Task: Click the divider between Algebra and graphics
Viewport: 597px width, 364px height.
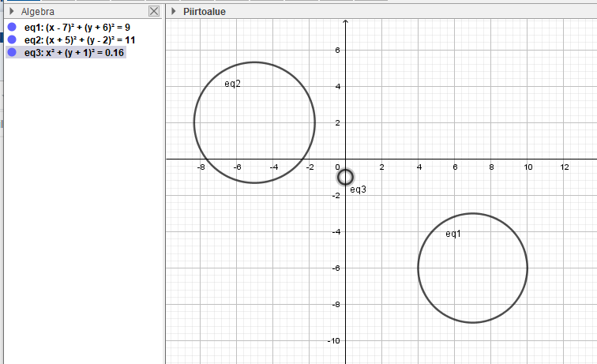Action: [163, 197]
